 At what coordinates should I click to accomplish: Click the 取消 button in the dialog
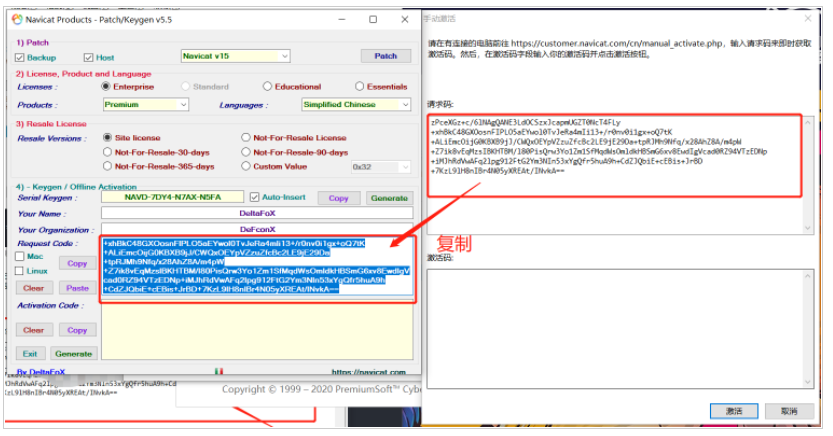click(x=789, y=411)
